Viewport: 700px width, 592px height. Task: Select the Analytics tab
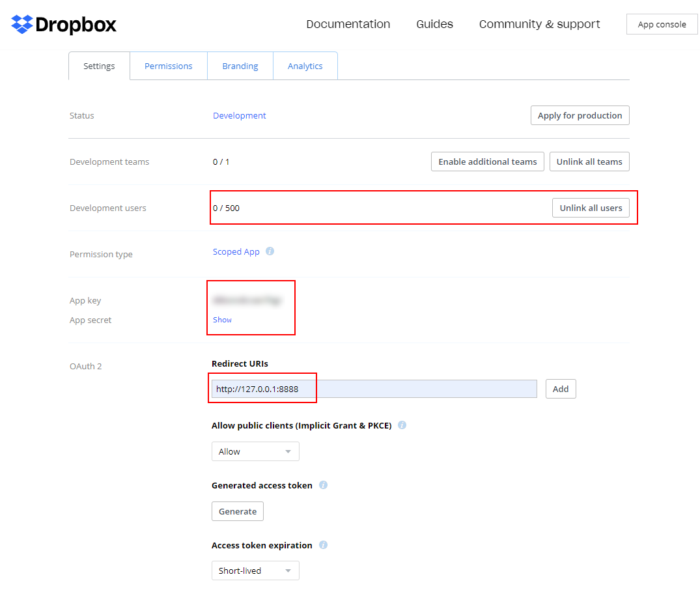305,66
